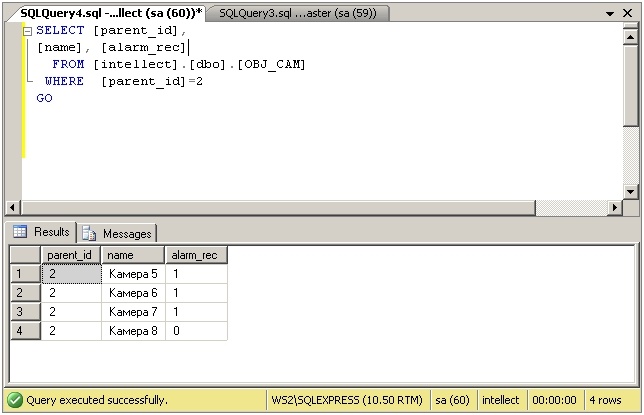The width and height of the screenshot is (644, 415).
Task: Click the cell containing Камера 5
Action: (x=133, y=274)
